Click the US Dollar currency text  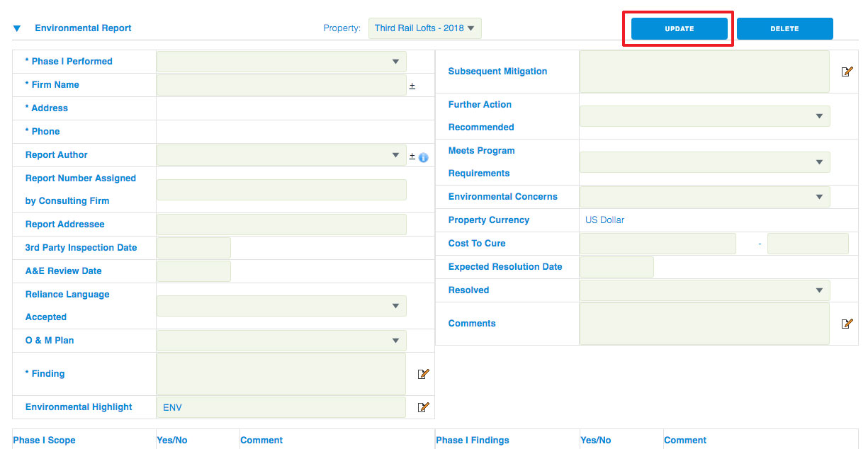pyautogui.click(x=605, y=220)
